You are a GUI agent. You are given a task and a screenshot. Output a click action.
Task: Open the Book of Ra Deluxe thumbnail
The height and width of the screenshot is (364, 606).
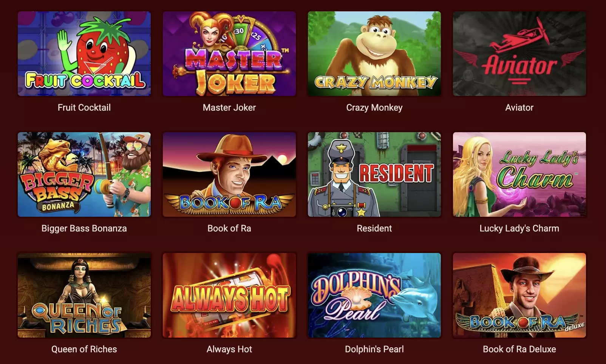pyautogui.click(x=519, y=295)
